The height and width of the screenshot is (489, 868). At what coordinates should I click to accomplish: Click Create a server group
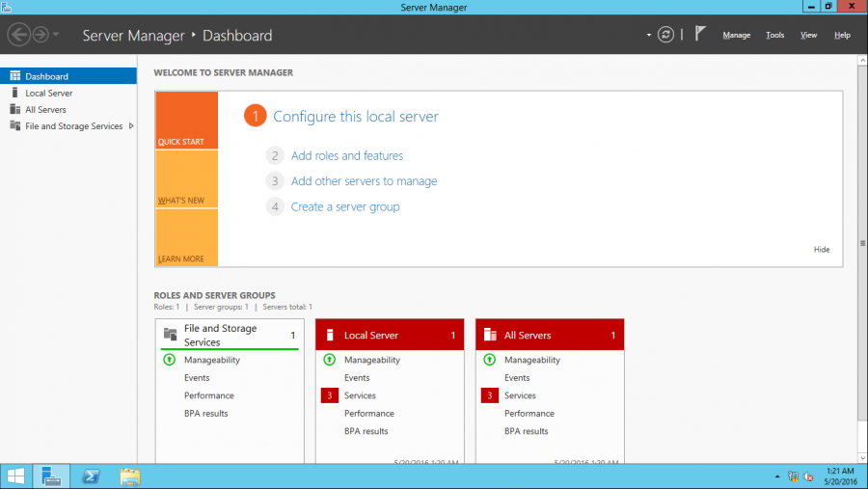tap(345, 206)
